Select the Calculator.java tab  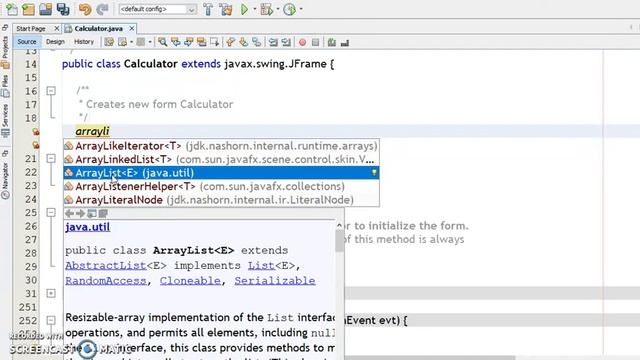coord(98,29)
